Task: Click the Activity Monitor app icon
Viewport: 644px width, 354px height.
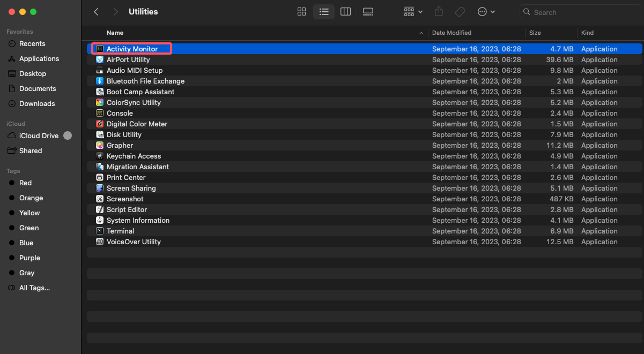Action: (100, 49)
